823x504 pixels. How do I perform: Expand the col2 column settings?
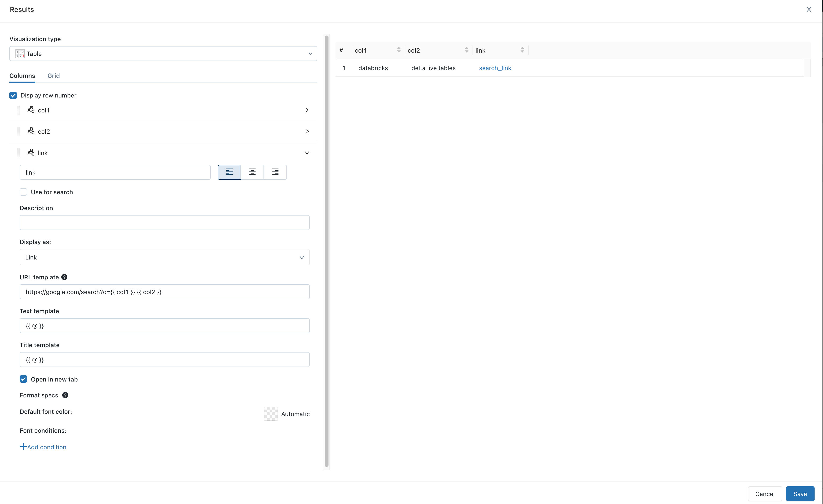click(x=307, y=131)
